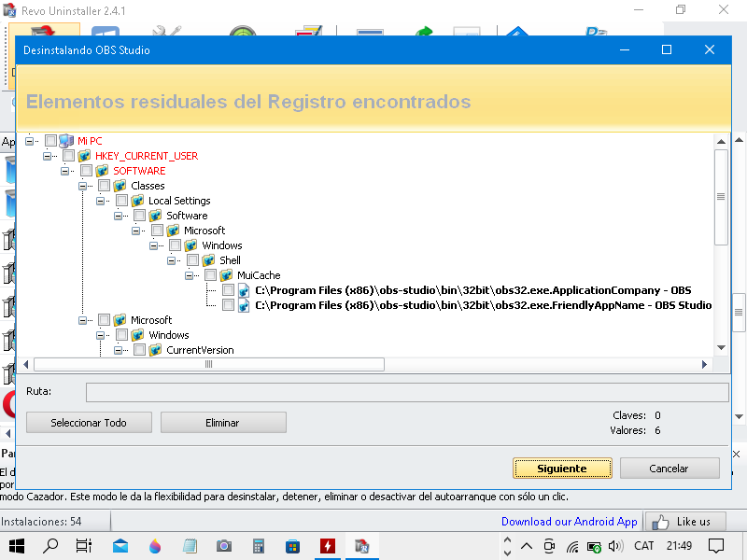The height and width of the screenshot is (560, 747).
Task: Click into the Ruta path field
Action: point(407,392)
